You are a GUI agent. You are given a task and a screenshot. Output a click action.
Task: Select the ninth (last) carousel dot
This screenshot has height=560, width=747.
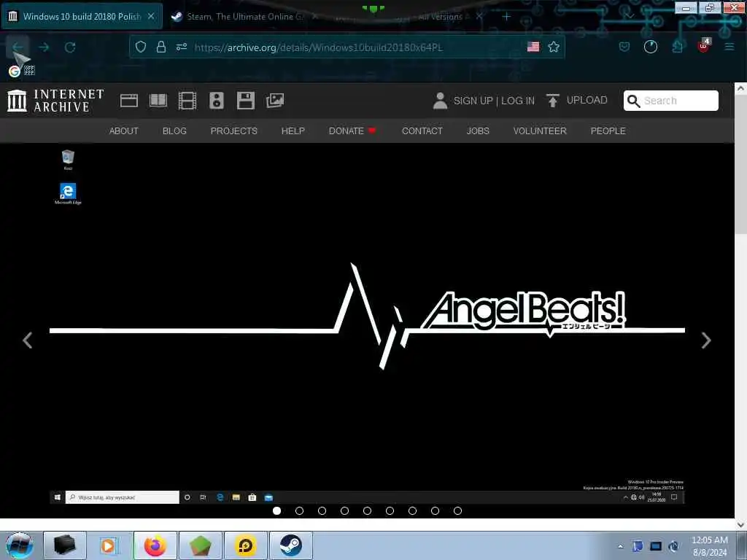458,510
